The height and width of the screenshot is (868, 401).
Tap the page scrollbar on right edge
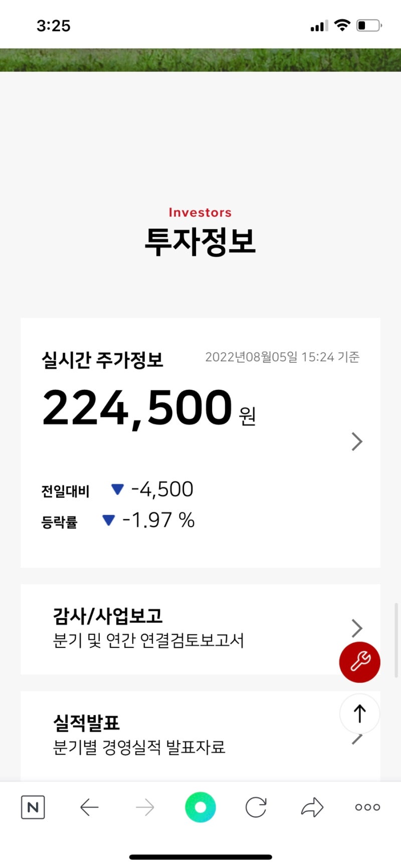pos(396,640)
